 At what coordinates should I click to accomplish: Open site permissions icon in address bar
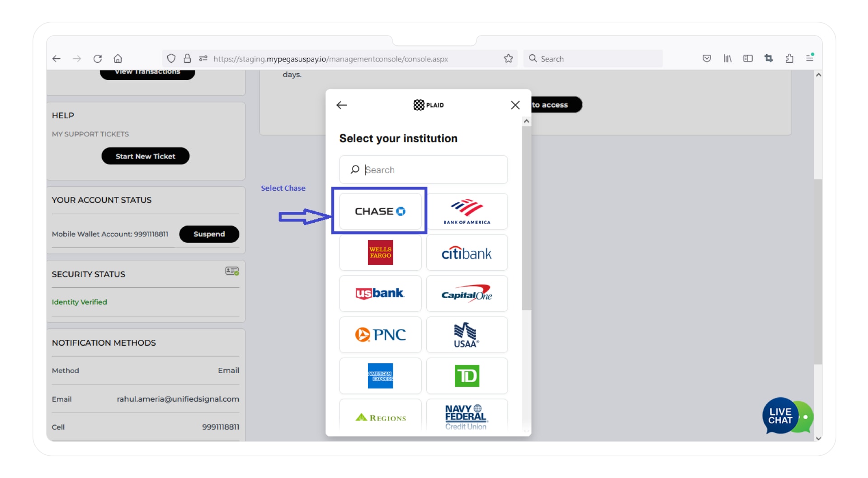tap(203, 59)
